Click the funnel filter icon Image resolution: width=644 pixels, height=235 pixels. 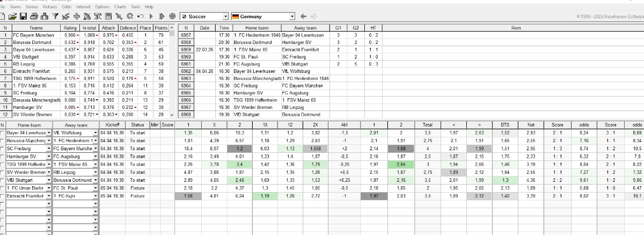[56, 17]
